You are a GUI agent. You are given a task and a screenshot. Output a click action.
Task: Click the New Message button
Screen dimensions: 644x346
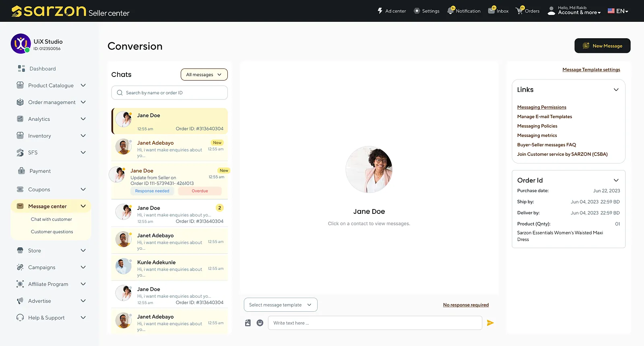click(603, 46)
